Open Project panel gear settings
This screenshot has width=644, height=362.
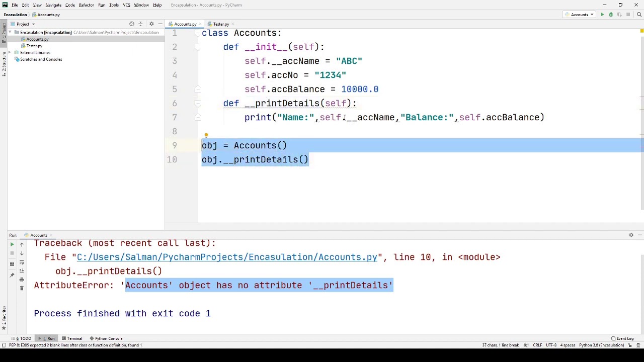point(151,24)
